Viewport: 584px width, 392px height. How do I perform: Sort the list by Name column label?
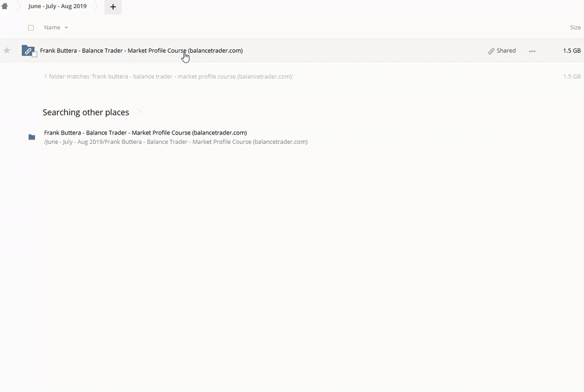click(x=52, y=28)
